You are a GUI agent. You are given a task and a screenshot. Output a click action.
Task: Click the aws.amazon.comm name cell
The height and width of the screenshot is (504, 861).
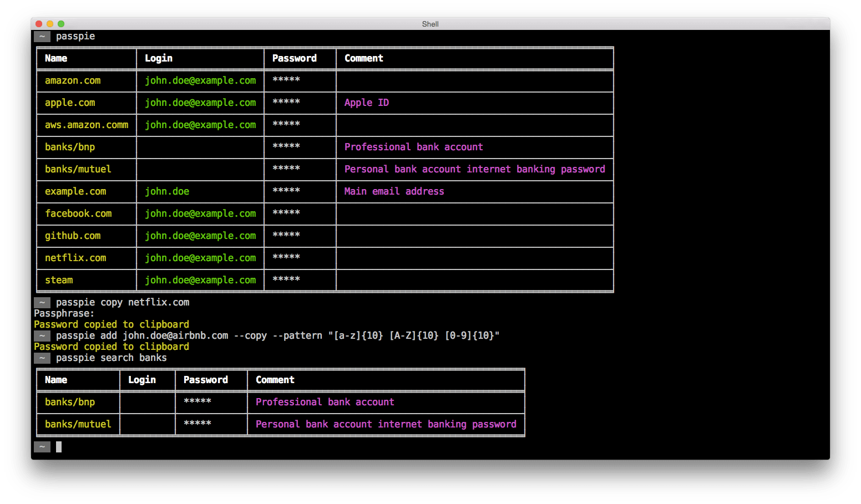(x=87, y=125)
